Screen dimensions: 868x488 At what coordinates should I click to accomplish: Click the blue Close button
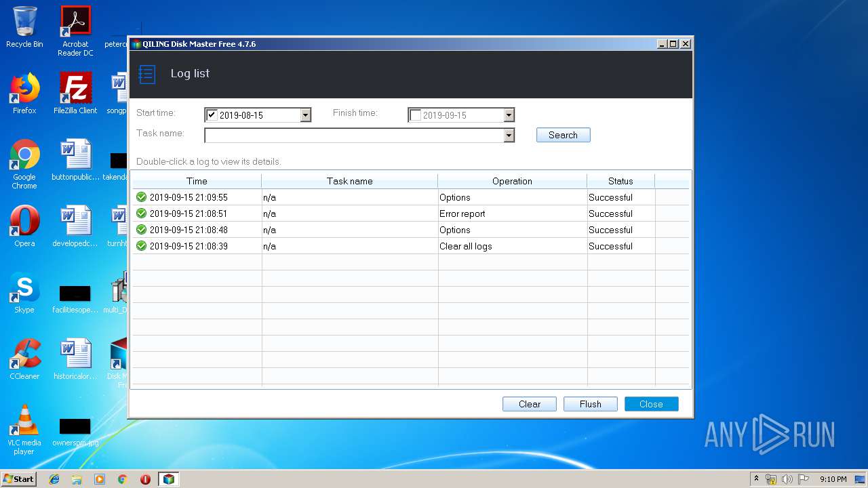651,404
